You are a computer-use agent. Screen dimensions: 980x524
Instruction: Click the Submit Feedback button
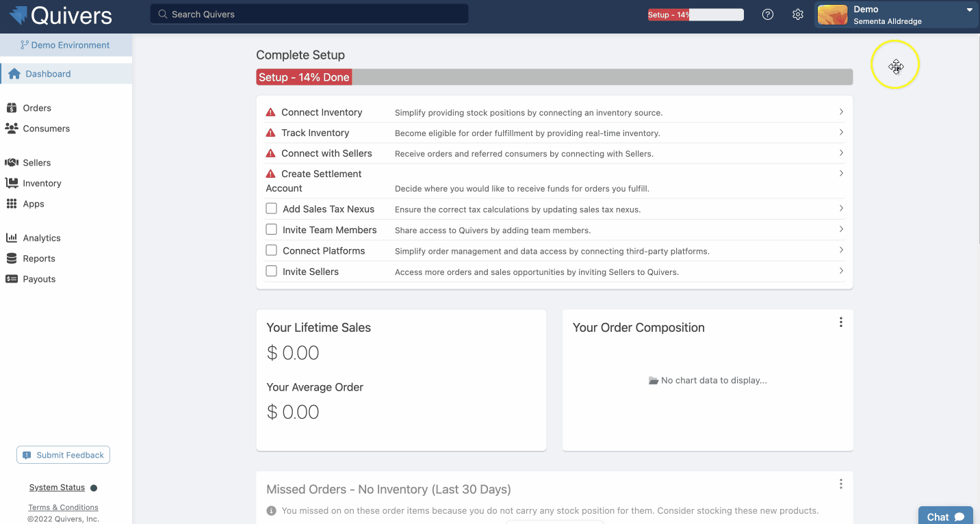click(64, 455)
